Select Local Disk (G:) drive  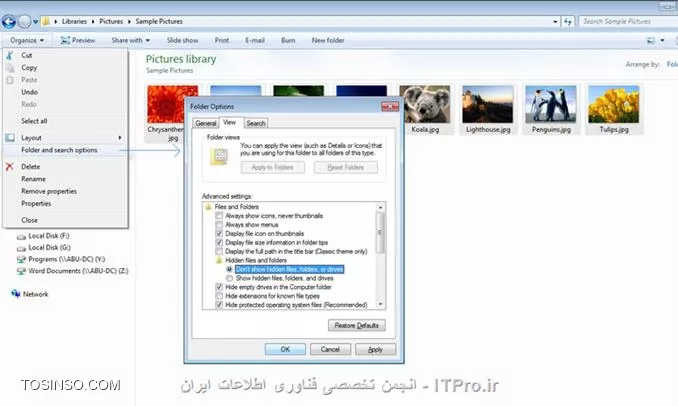[x=43, y=248]
